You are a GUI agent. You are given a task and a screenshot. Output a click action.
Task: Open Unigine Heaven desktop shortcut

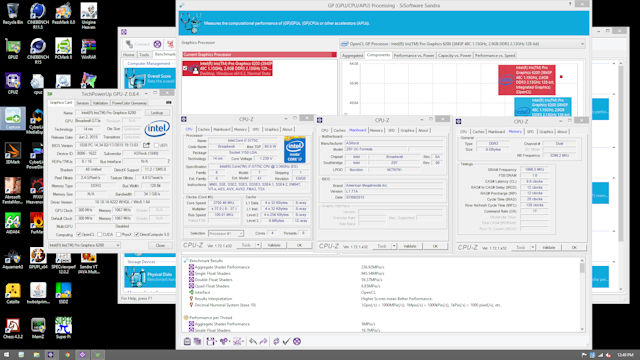point(89,16)
